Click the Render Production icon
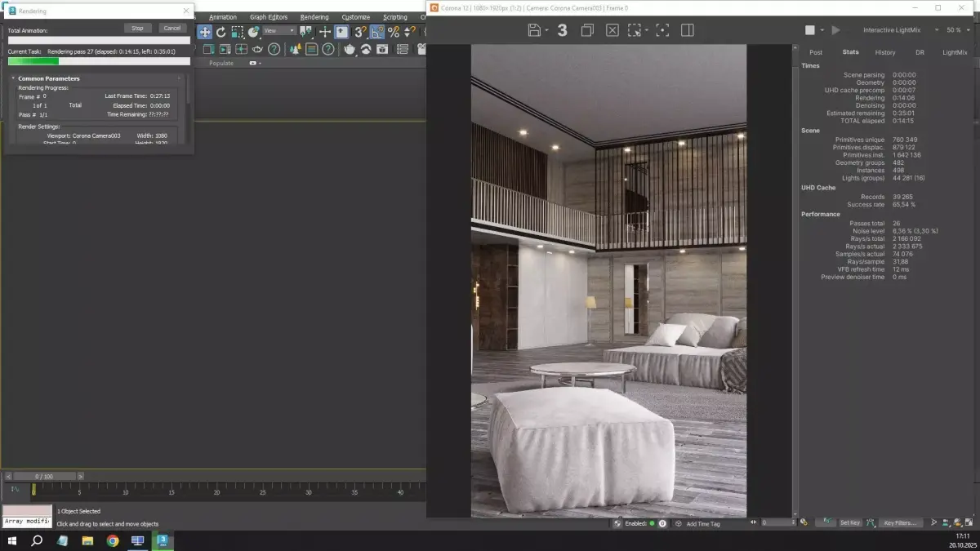This screenshot has width=980, height=551. click(x=382, y=49)
